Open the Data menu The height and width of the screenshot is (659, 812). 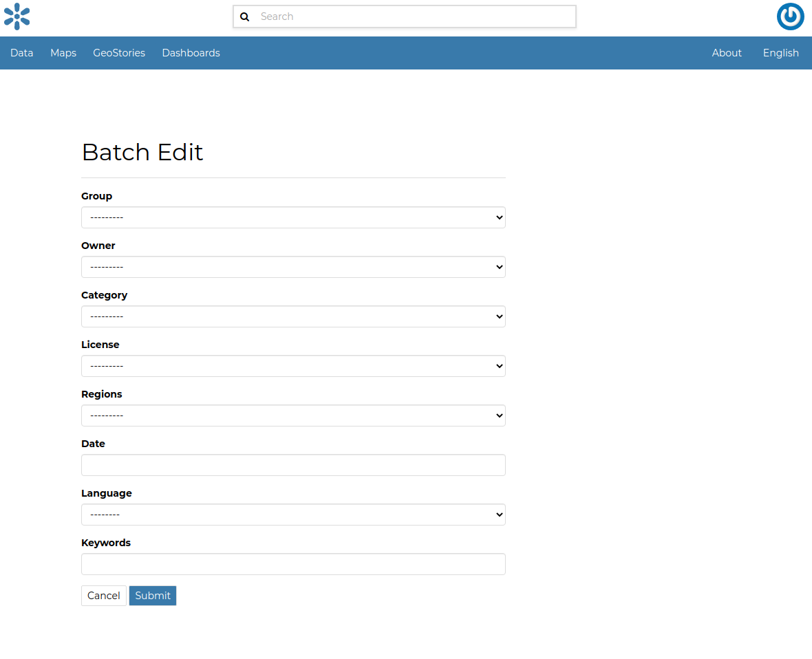coord(21,53)
